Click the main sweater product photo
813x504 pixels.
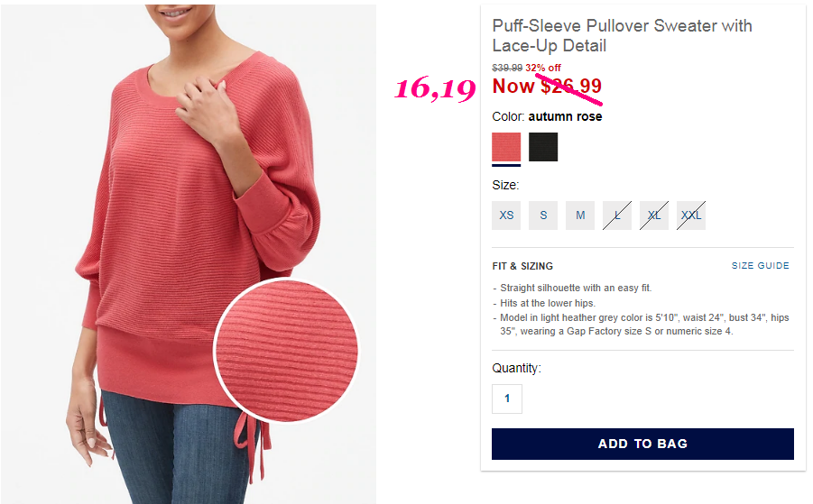point(189,254)
